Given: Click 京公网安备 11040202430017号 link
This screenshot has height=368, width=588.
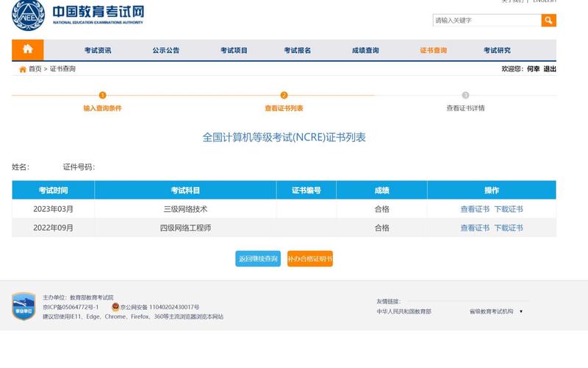Looking at the screenshot, I should 159,307.
